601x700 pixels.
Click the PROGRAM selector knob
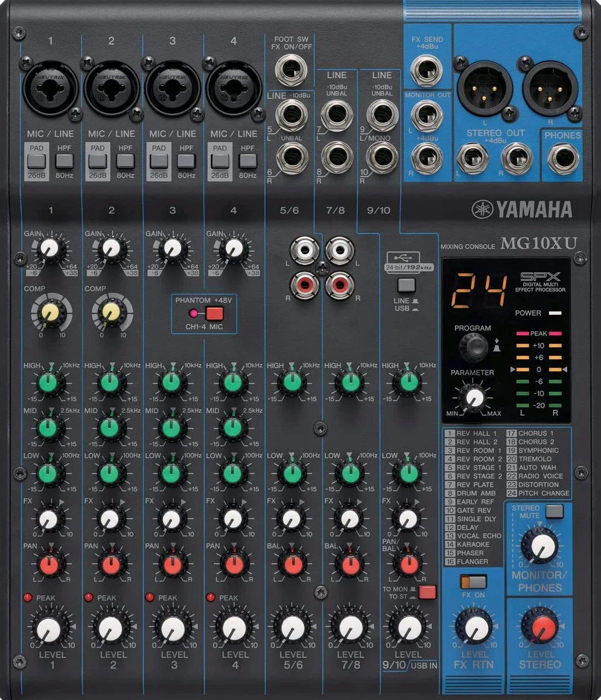click(474, 348)
